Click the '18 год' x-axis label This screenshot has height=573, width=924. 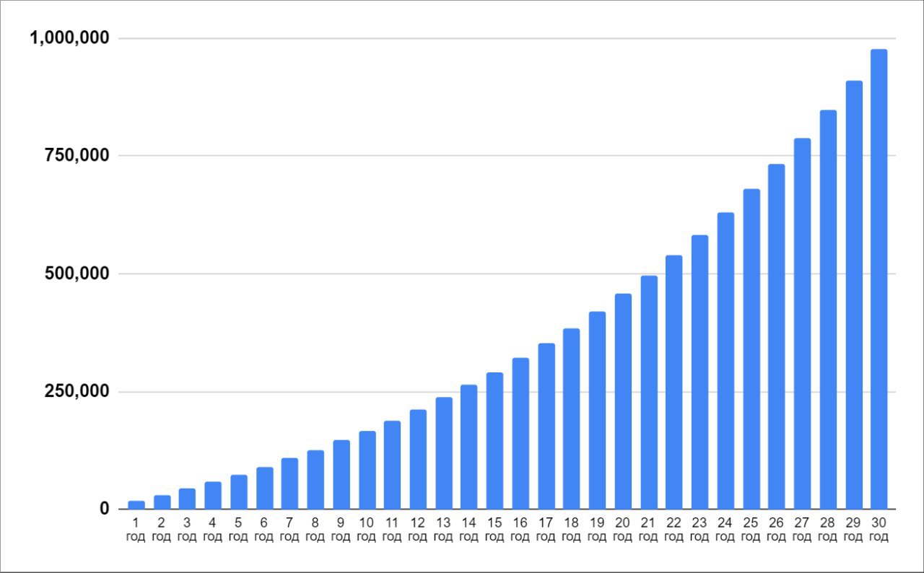pyautogui.click(x=571, y=529)
